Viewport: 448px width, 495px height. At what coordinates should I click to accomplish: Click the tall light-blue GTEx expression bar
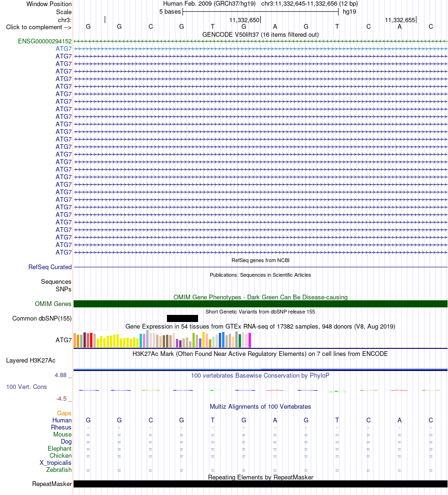[148, 339]
